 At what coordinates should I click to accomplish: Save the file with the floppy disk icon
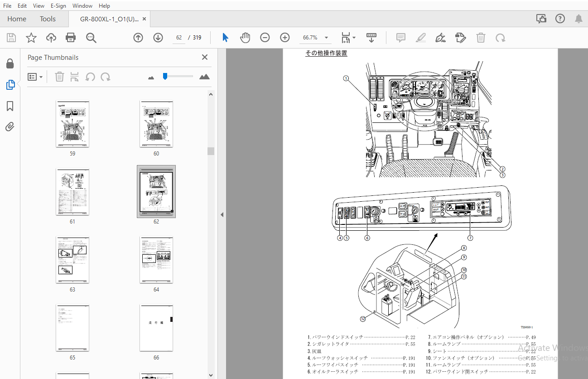click(x=11, y=38)
